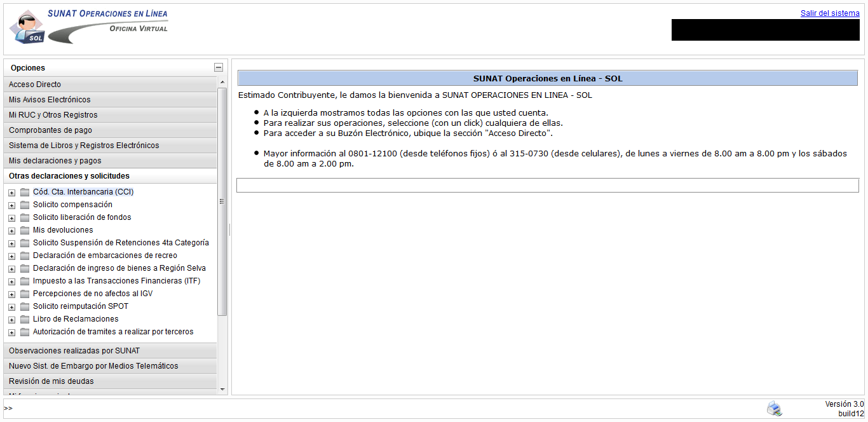
Task: Select Cód. Cta. Interbancaria (CCI) label
Action: (83, 192)
